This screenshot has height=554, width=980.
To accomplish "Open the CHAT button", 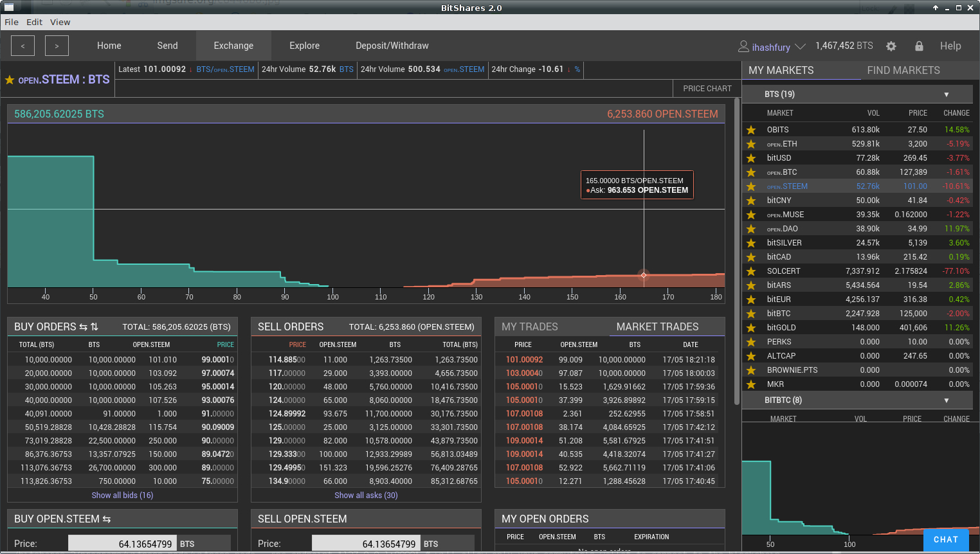I will (x=945, y=540).
